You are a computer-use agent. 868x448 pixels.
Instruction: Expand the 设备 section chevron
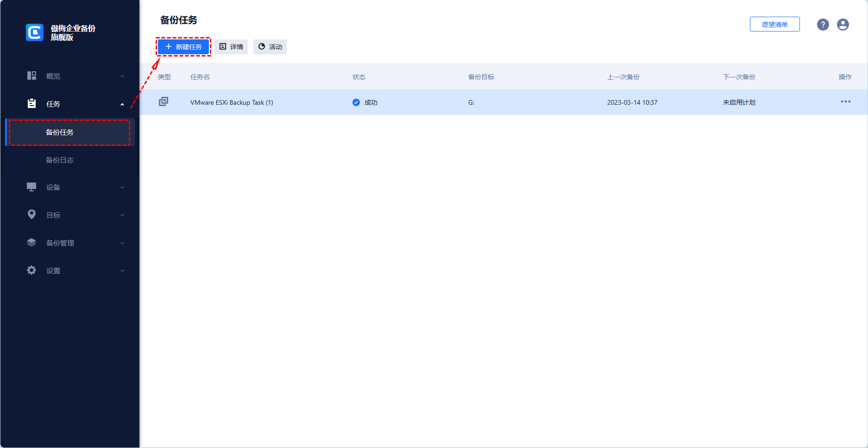(122, 188)
